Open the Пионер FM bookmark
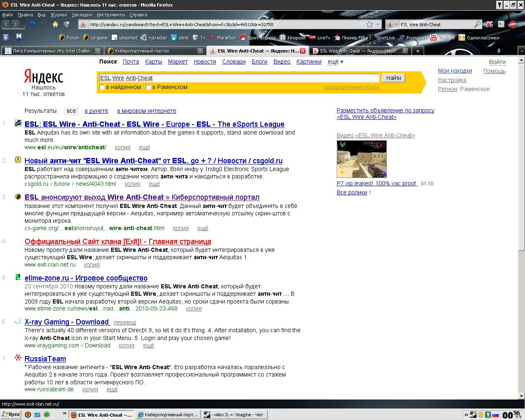Screen dimensions: 525x420 (x=349, y=37)
